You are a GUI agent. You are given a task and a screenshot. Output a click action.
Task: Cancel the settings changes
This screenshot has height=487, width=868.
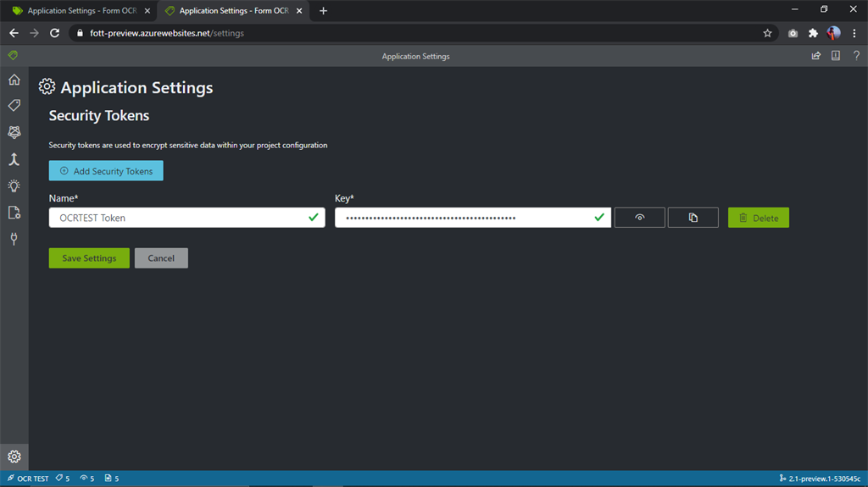tap(161, 257)
